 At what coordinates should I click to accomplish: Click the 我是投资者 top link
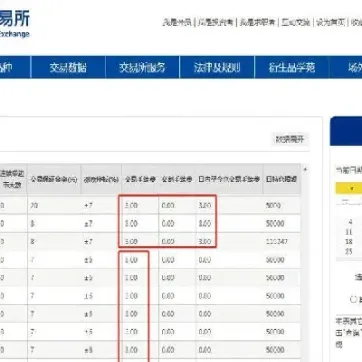point(216,23)
